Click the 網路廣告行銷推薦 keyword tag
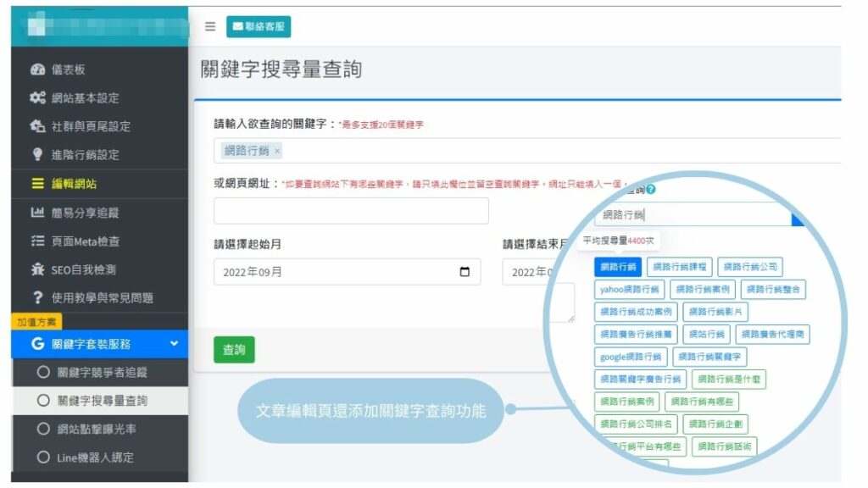 pos(636,334)
